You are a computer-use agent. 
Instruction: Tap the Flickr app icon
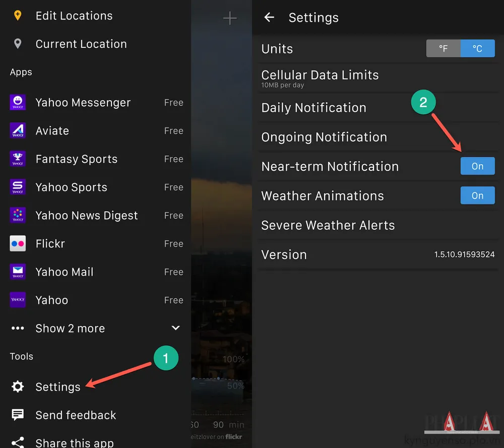[18, 244]
